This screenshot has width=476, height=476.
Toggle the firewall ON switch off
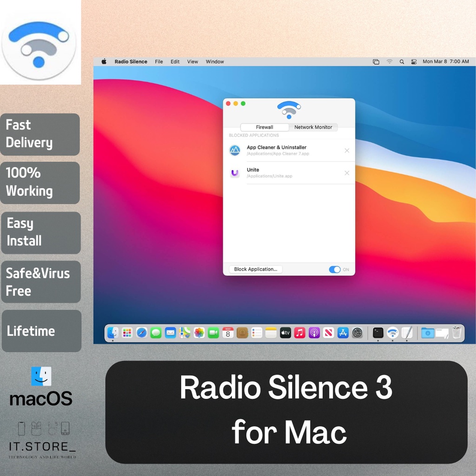[x=334, y=270]
